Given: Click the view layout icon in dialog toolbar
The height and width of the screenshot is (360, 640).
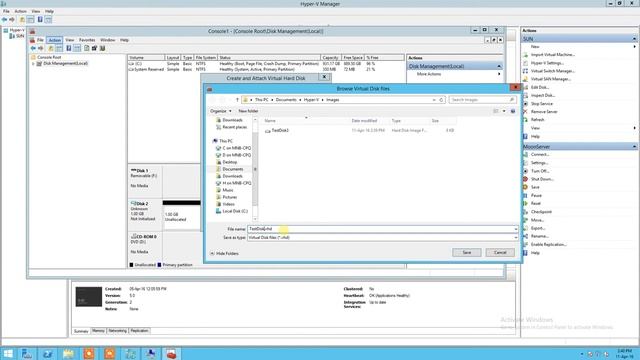Looking at the screenshot, I should click(x=496, y=111).
